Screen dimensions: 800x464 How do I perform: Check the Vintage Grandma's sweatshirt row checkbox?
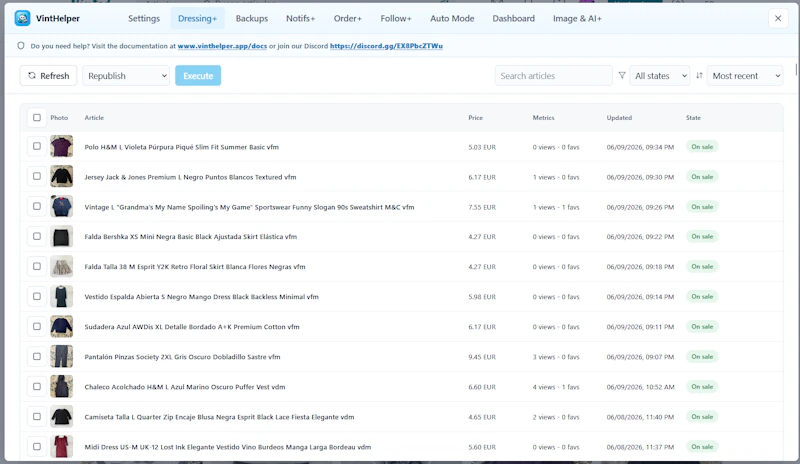[37, 207]
